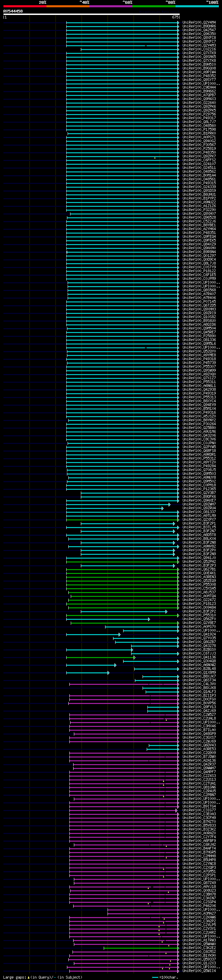This screenshot has height=980, width=222.
Task: Click the white query sequence bar
Action: point(92,15)
